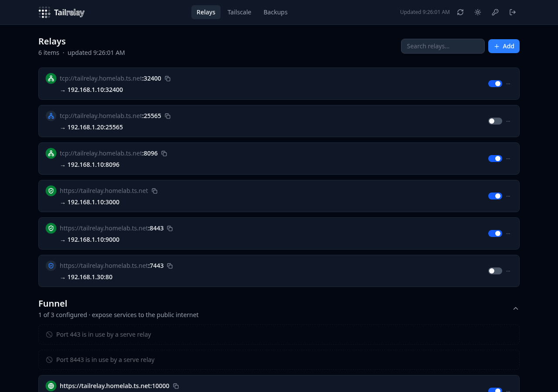Image resolution: width=558 pixels, height=392 pixels.
Task: Click the shield icon of relay to 192.168.1.10:3000
Action: click(51, 191)
